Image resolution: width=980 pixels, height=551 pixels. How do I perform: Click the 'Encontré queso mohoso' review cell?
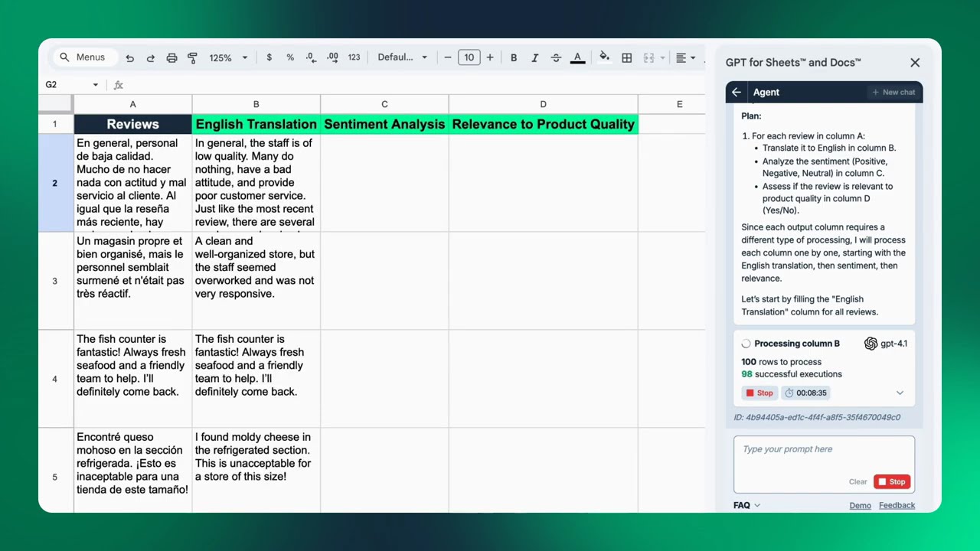(x=132, y=471)
